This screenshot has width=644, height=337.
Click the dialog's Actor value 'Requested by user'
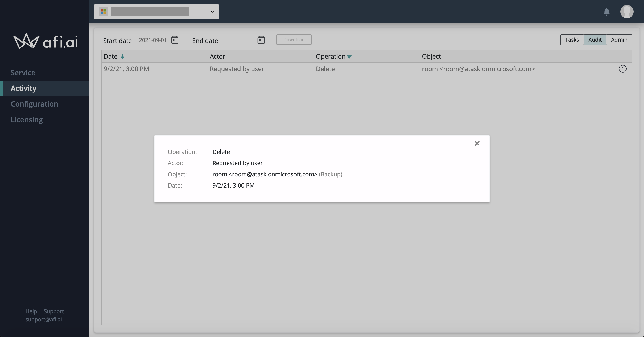coord(237,163)
